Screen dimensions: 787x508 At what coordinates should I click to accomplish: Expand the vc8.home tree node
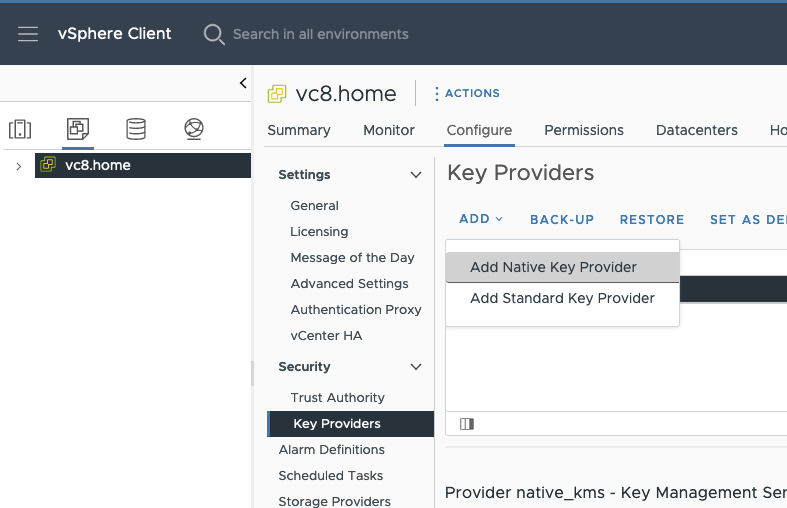click(x=18, y=166)
